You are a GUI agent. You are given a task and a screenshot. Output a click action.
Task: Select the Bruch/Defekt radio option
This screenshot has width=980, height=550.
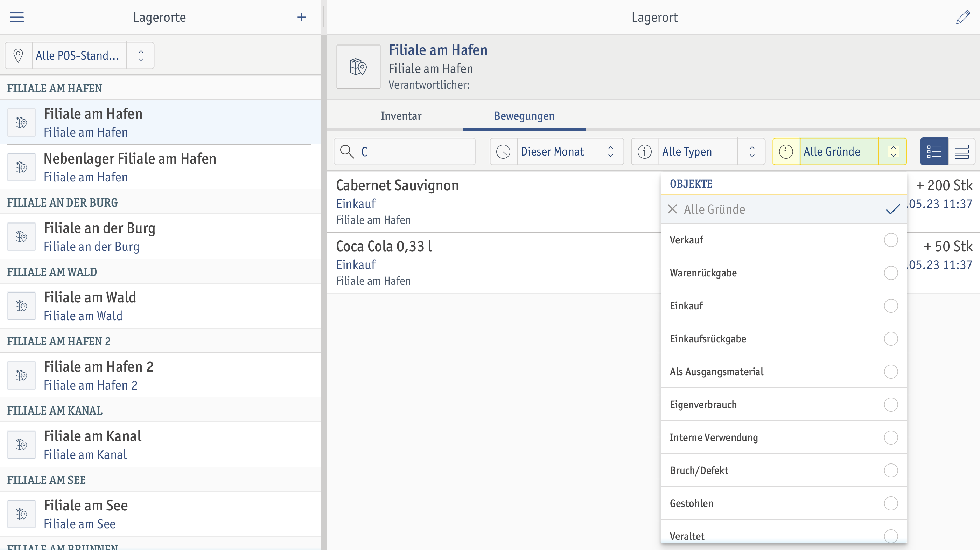pyautogui.click(x=891, y=470)
